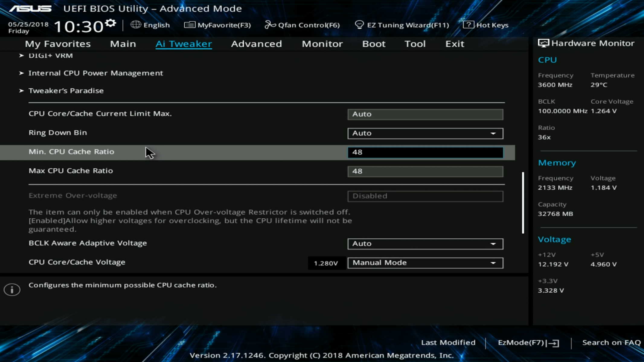Image resolution: width=644 pixels, height=362 pixels.
Task: Click the EzMode(F7) exit arrow icon
Action: pyautogui.click(x=554, y=343)
